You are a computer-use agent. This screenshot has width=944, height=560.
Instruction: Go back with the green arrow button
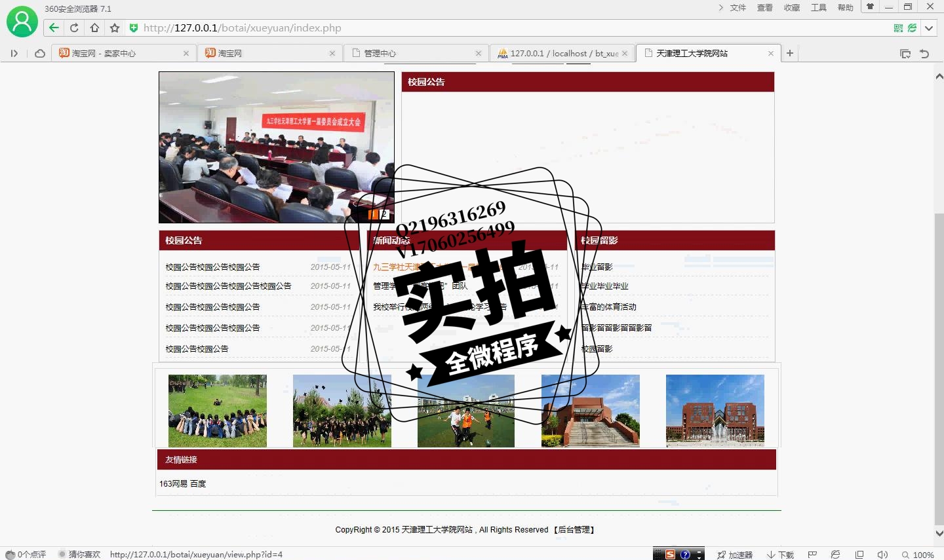pyautogui.click(x=54, y=28)
